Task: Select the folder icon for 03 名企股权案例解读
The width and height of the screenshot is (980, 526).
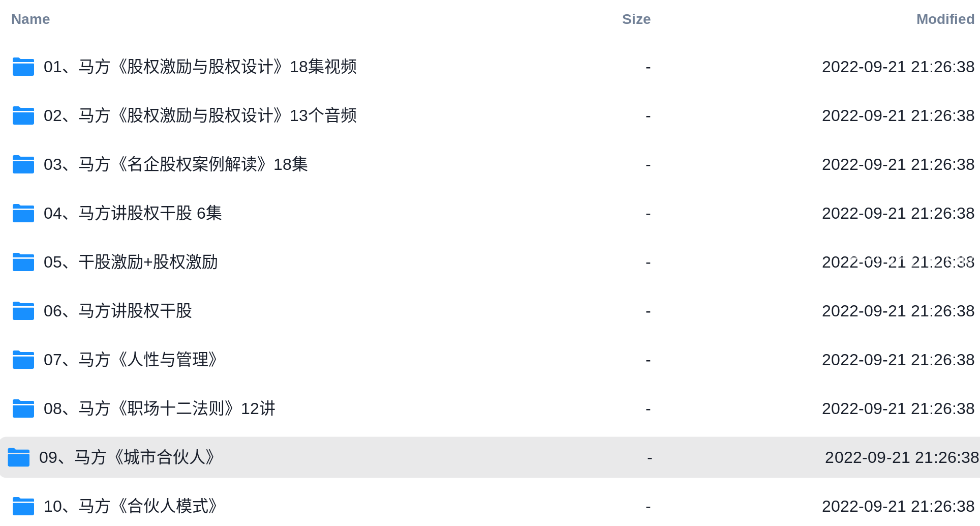Action: (x=23, y=164)
